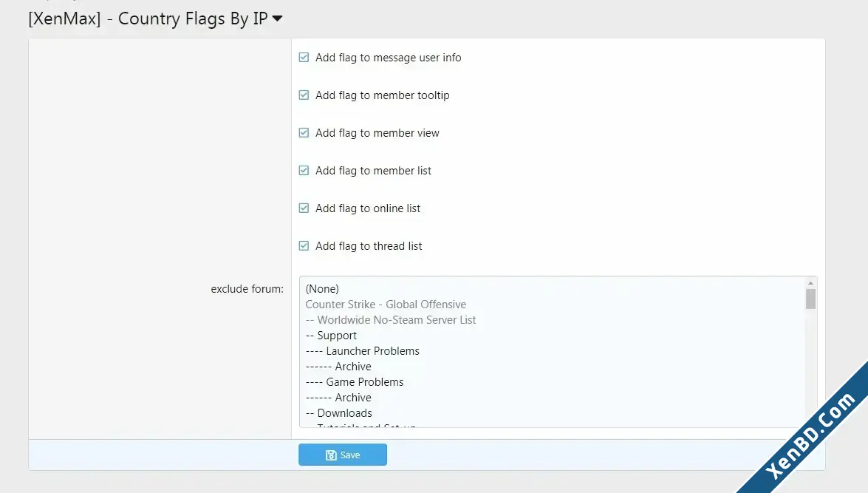Click the floppy disk icon on Save
The image size is (868, 493).
(x=331, y=455)
